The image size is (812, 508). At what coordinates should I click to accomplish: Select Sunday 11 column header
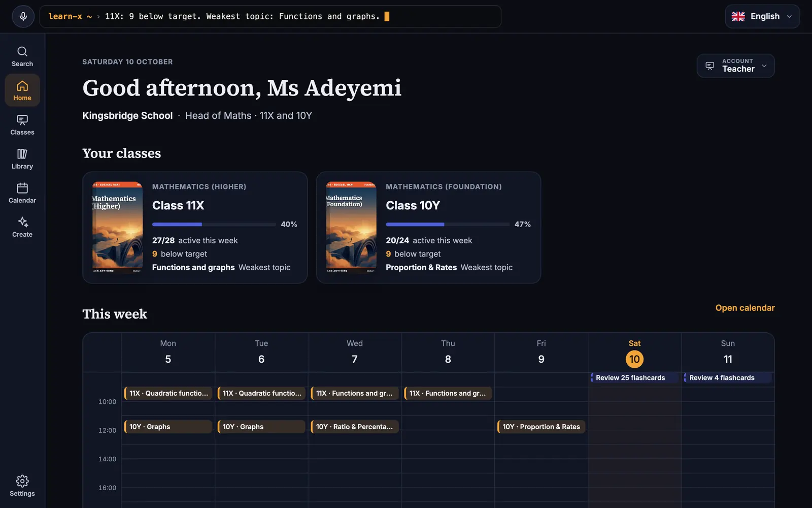[728, 352]
